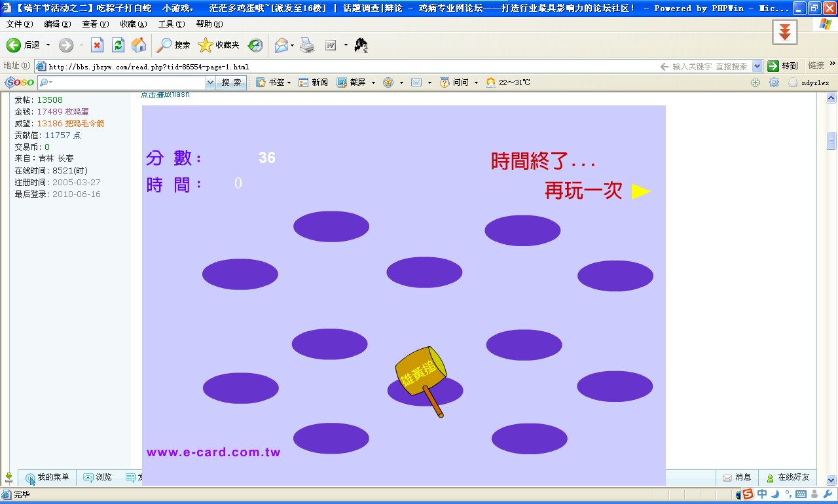
Task: Click the scrollbar up arrow
Action: pos(831,98)
